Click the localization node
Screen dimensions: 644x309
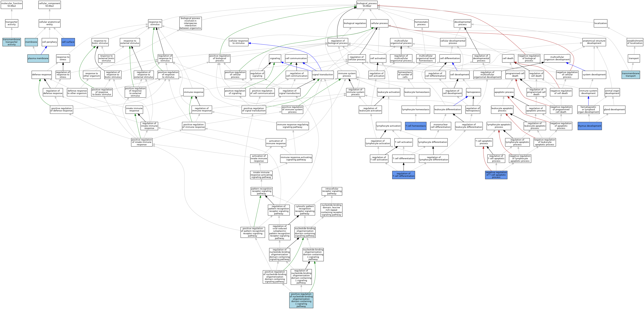(600, 23)
